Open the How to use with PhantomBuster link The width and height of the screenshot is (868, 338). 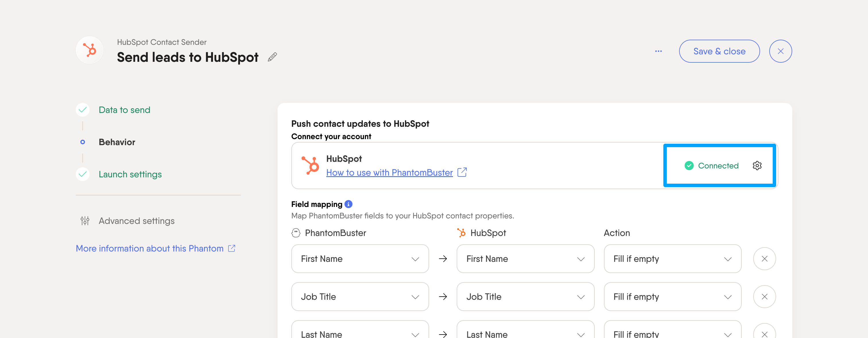(389, 172)
